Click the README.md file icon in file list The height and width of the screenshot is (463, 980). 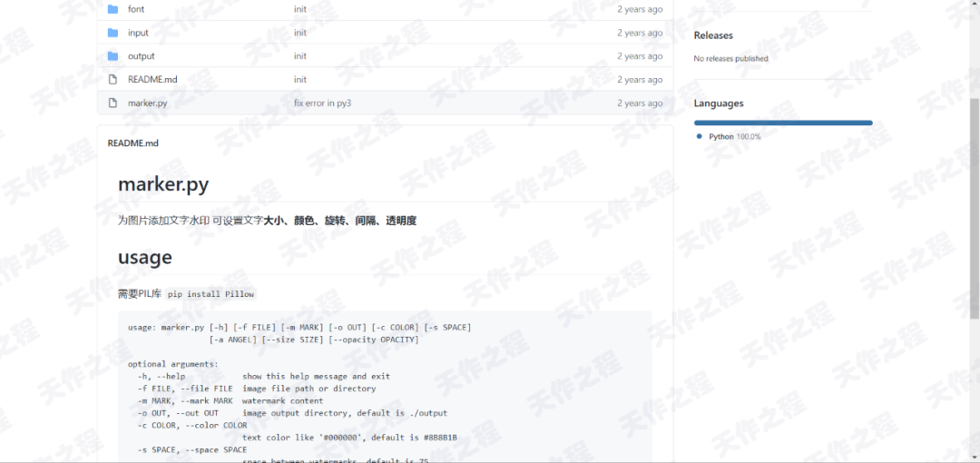(x=113, y=80)
